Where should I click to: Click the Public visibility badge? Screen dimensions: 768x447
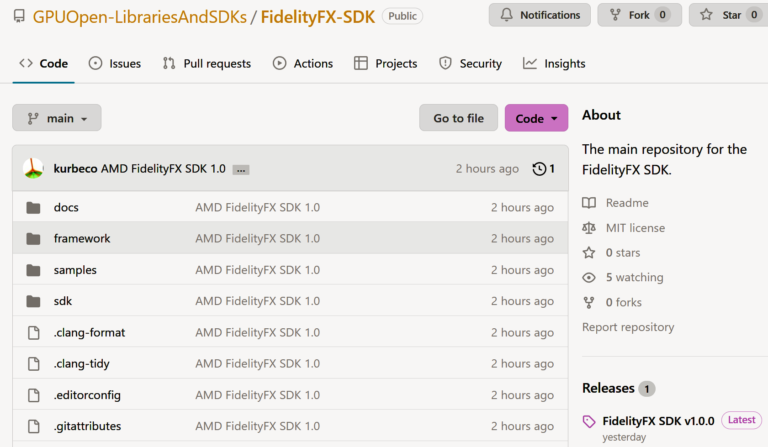click(402, 16)
